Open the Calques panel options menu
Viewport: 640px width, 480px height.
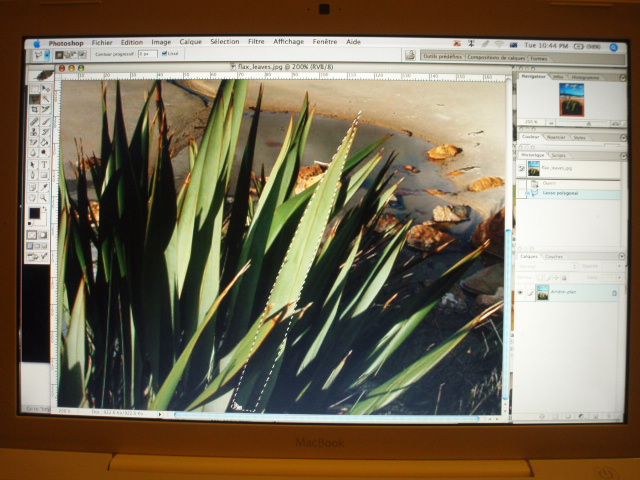622,256
